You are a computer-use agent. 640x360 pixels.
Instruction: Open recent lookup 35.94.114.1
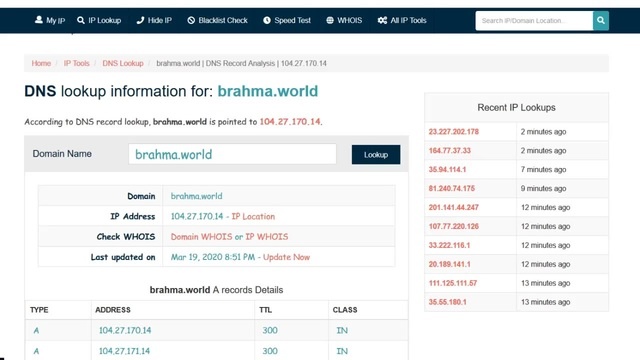[447, 169]
